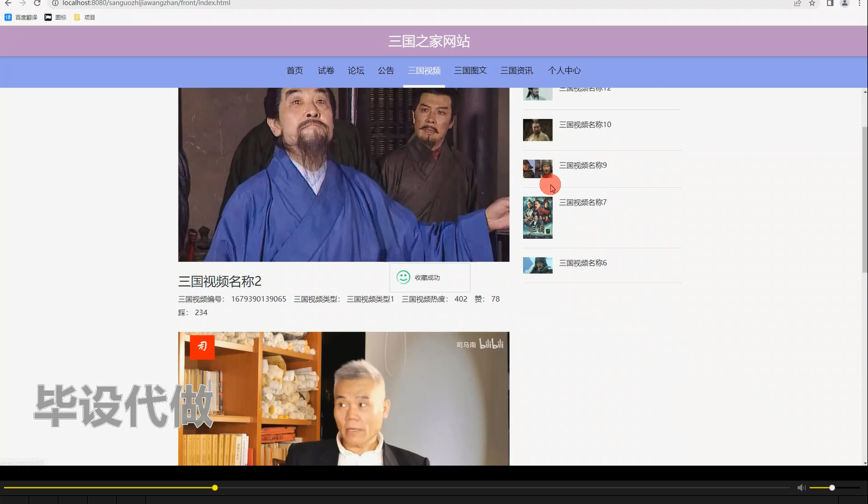Click the back navigation arrow
The image size is (868, 504).
[x=7, y=3]
